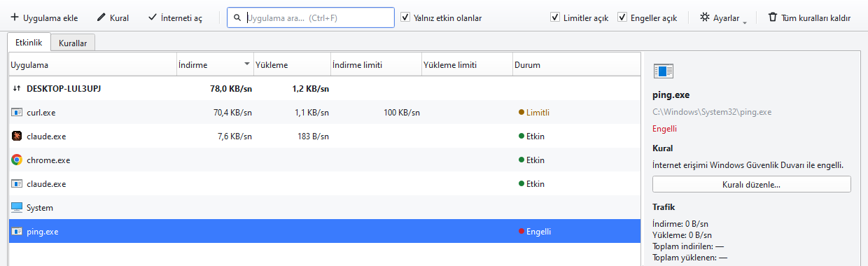Screen dimensions: 868x266
Task: Click the orange claude.exe icon with 7,6 KB/sn
Action: 17,136
